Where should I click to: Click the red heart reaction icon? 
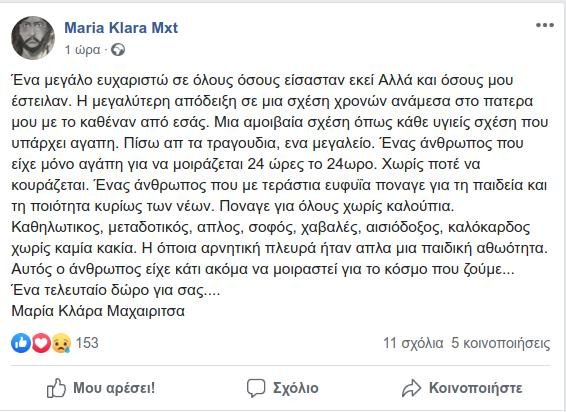pyautogui.click(x=41, y=343)
